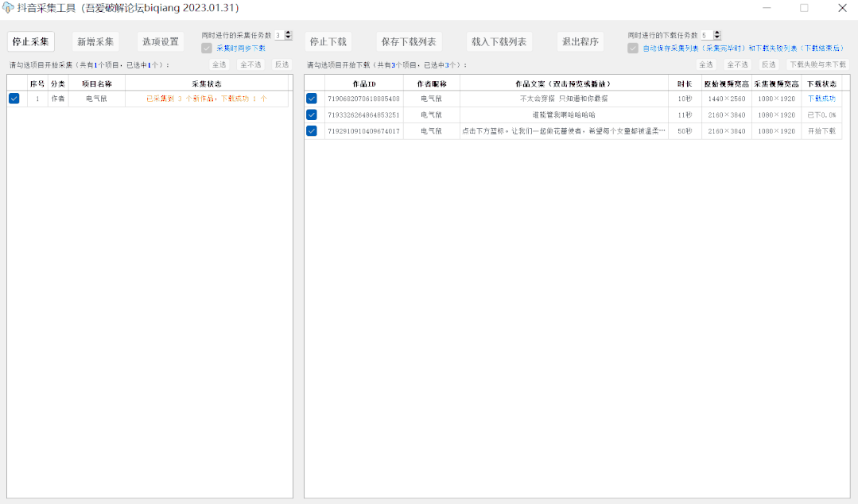Click the 下载任务数 value field showing 5

706,35
